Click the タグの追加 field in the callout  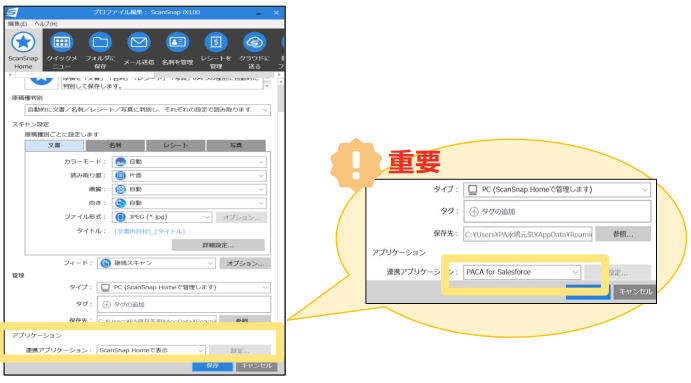[557, 212]
